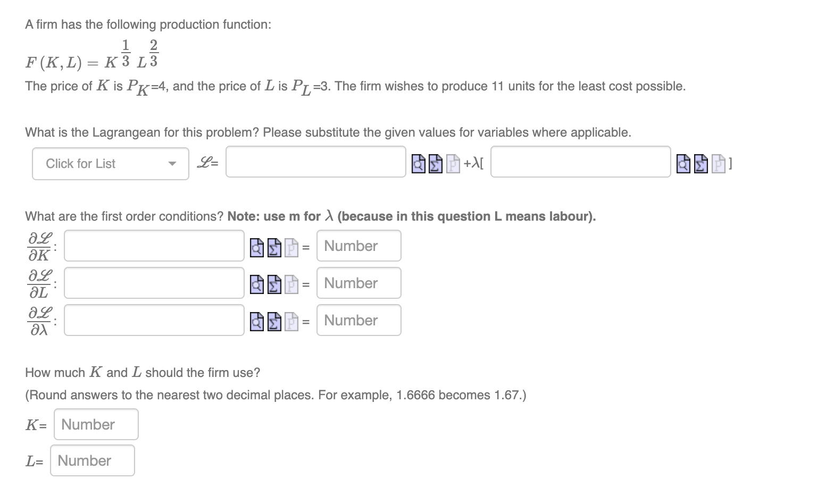Preview the second Lagrangean bracket expression
Viewport: 834px width, 504px height.
pos(683,164)
